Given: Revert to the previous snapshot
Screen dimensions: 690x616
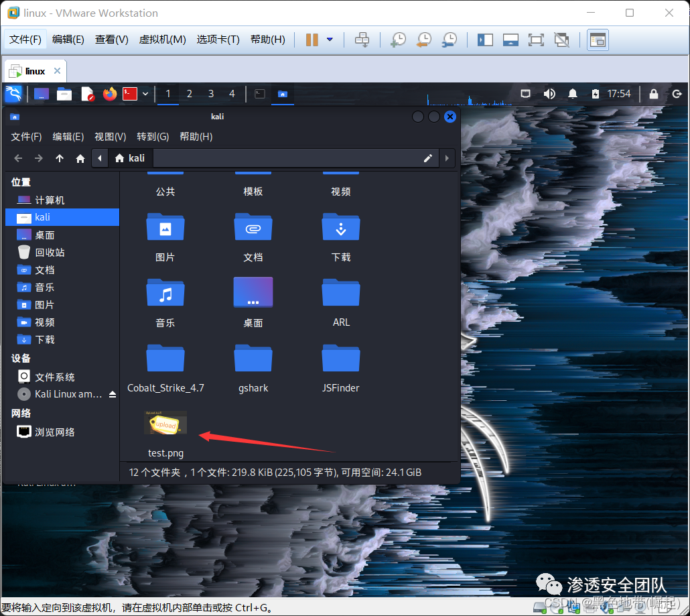Looking at the screenshot, I should click(424, 40).
